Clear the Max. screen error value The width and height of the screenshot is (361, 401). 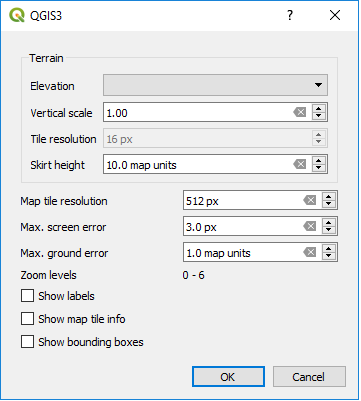[x=310, y=226]
